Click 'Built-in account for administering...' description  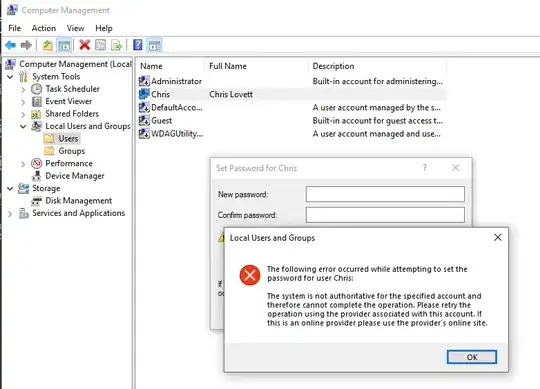click(x=377, y=81)
